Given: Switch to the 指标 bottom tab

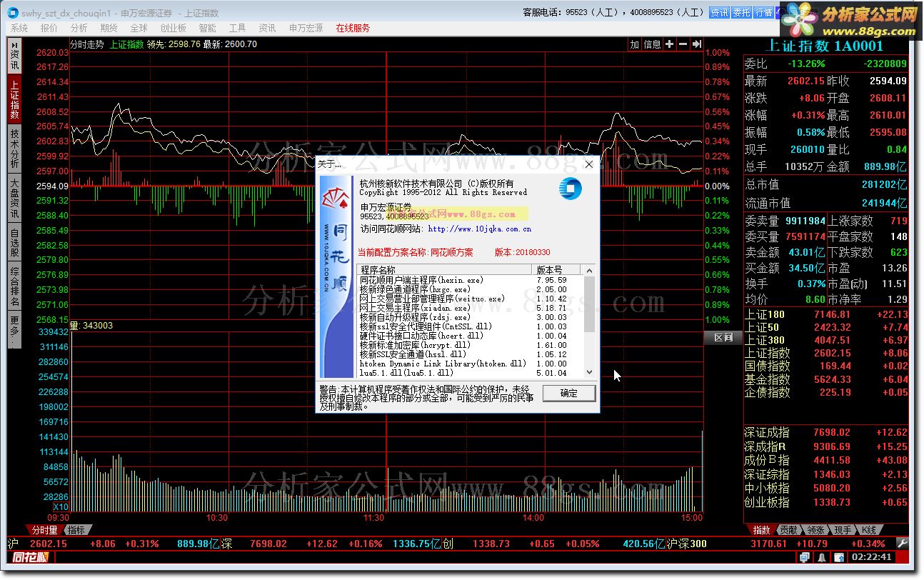Looking at the screenshot, I should [x=76, y=530].
